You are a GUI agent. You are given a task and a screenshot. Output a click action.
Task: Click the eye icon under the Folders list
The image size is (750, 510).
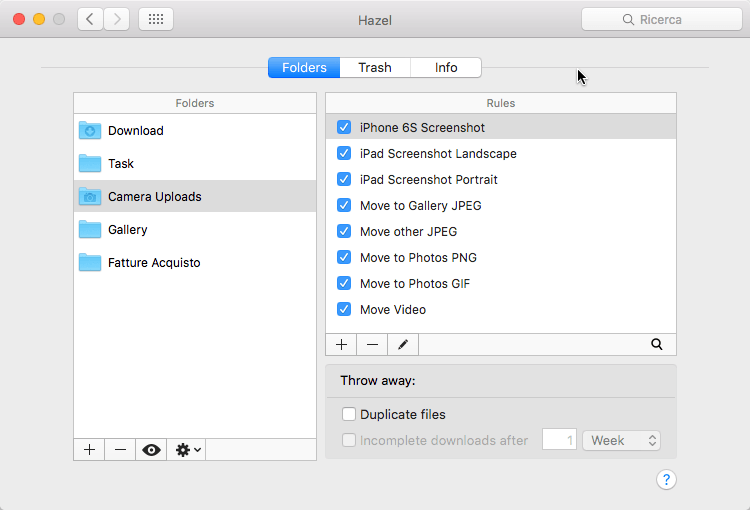pyautogui.click(x=151, y=450)
